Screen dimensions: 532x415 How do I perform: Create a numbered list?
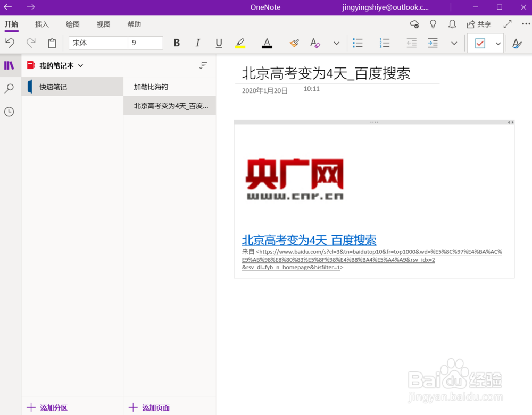(384, 43)
